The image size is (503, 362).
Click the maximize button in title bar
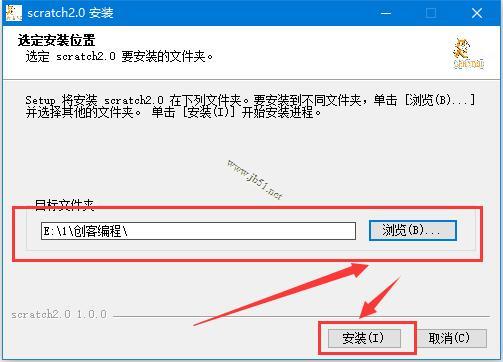[431, 13]
